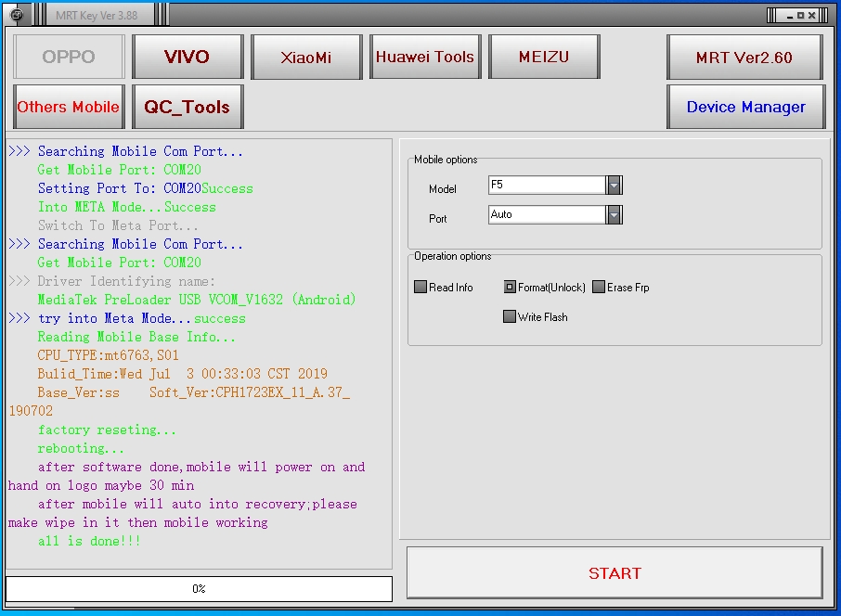Toggle the Format(Unlock) checkbox
841x616 pixels.
(510, 287)
